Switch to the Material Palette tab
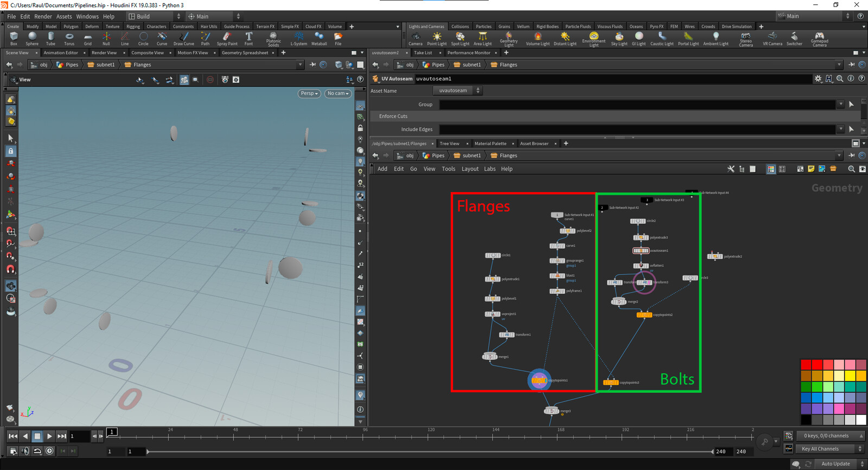 (x=490, y=144)
